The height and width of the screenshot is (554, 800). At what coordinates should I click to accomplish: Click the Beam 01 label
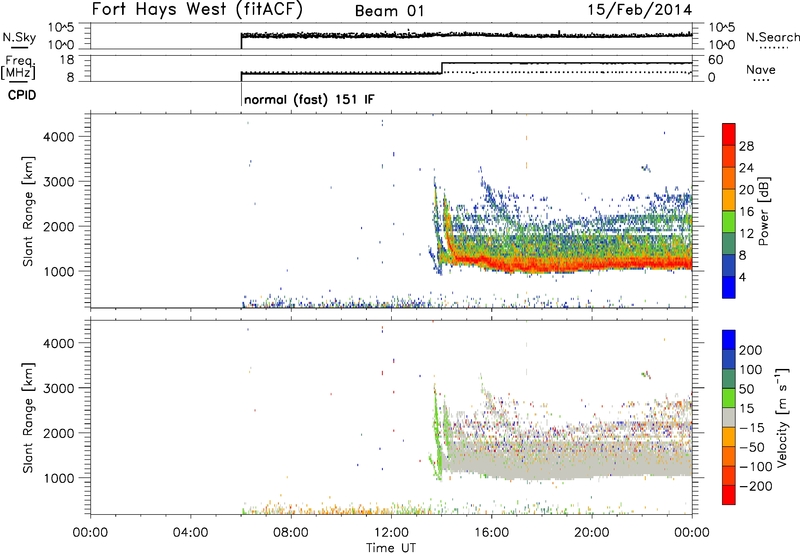[389, 11]
